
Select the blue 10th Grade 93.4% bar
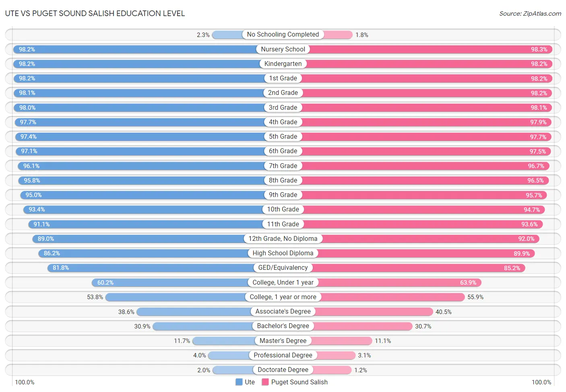tap(143, 209)
